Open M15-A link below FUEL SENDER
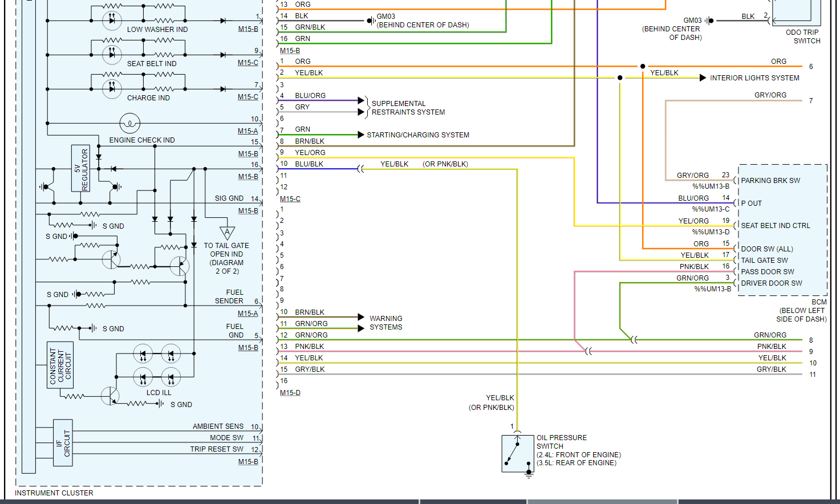 click(x=248, y=314)
